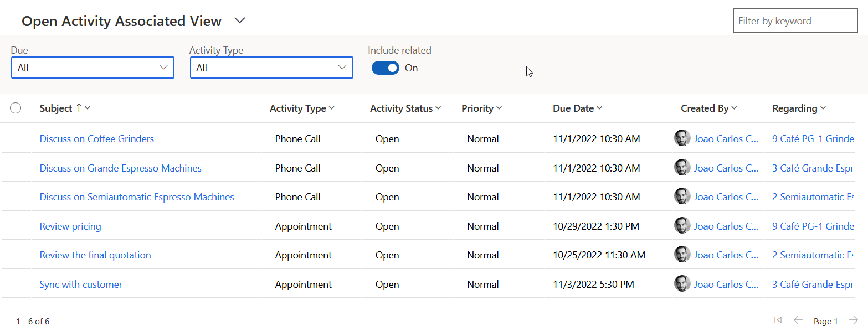Open the Review the final quotation link

pos(95,255)
